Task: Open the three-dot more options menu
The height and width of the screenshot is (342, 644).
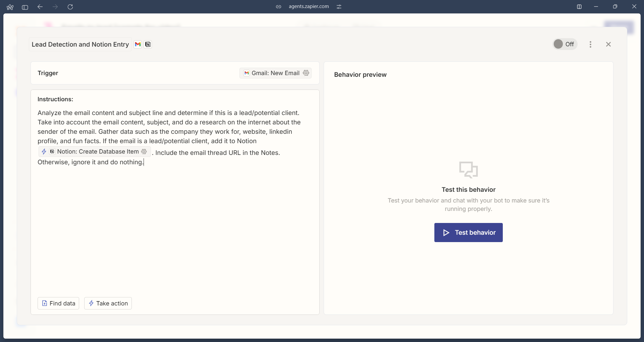Action: coord(590,44)
